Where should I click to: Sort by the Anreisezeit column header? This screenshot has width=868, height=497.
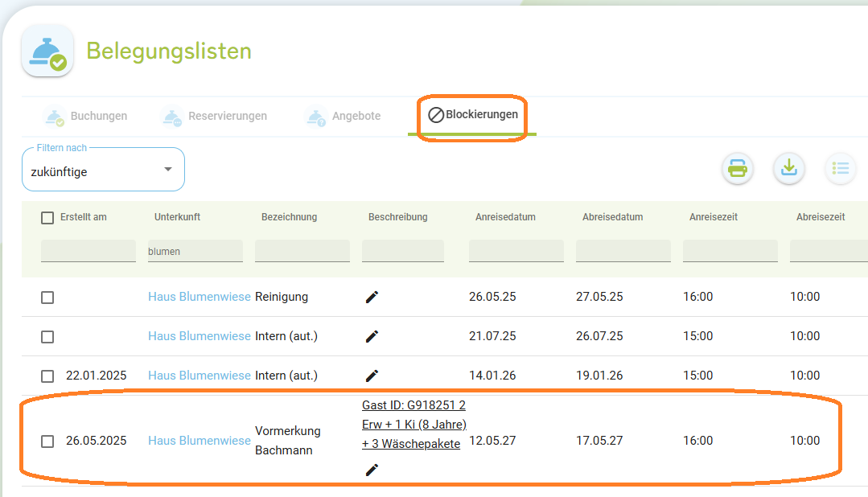[713, 217]
